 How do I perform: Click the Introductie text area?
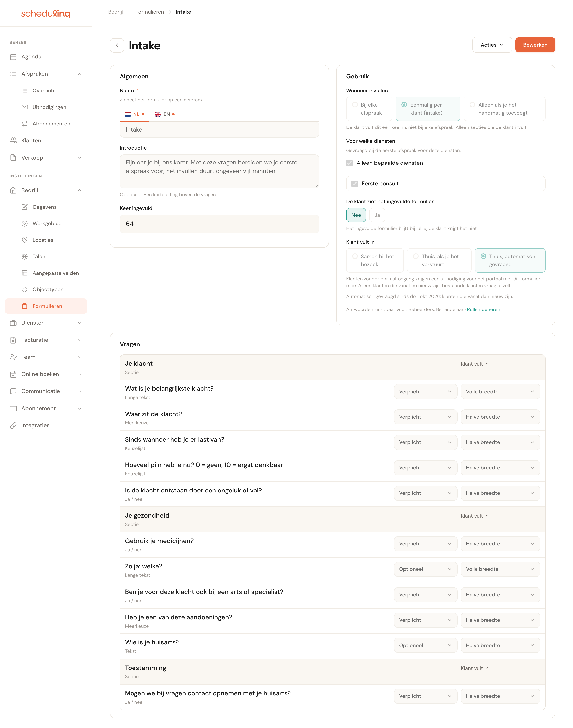click(219, 171)
